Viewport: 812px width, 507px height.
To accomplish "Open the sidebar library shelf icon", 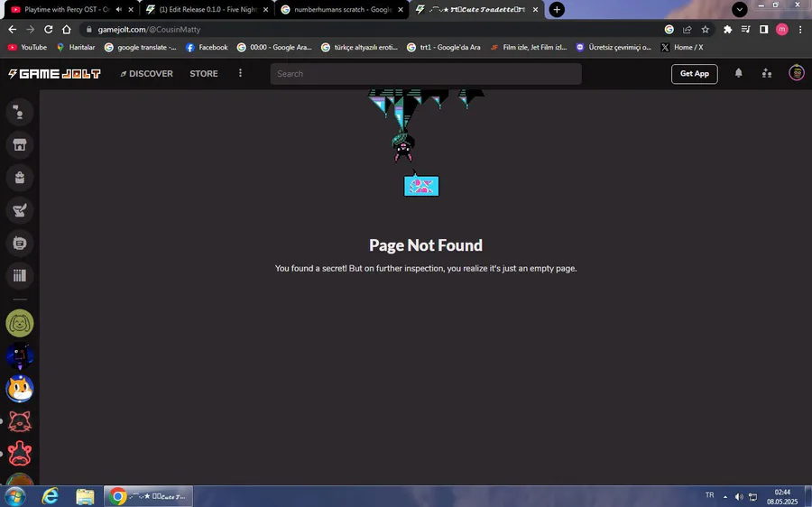I will 20,275.
